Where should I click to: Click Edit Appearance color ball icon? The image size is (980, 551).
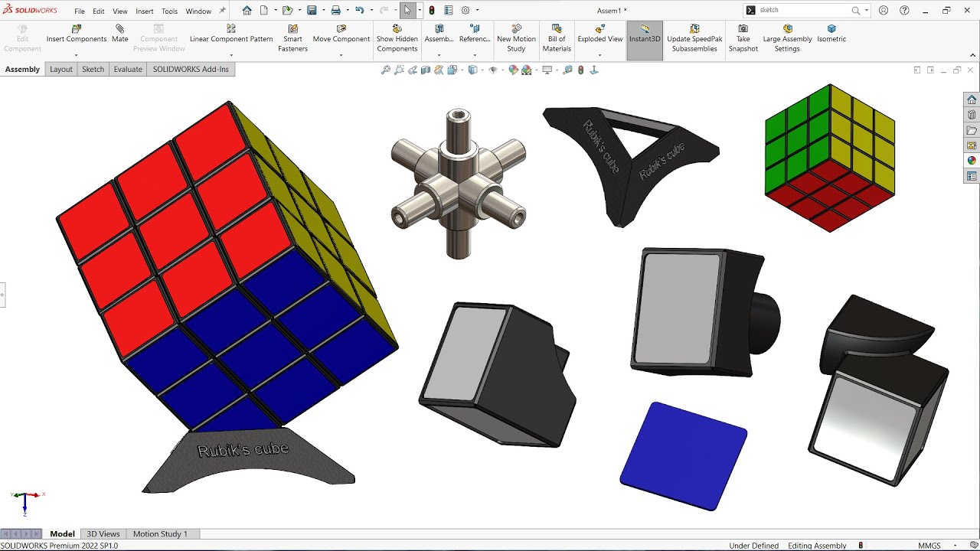pyautogui.click(x=513, y=70)
